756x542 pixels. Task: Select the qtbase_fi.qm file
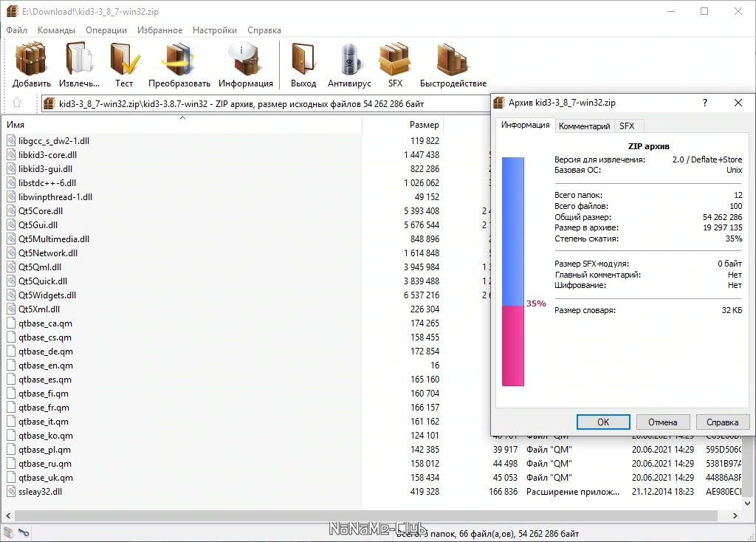pos(44,393)
